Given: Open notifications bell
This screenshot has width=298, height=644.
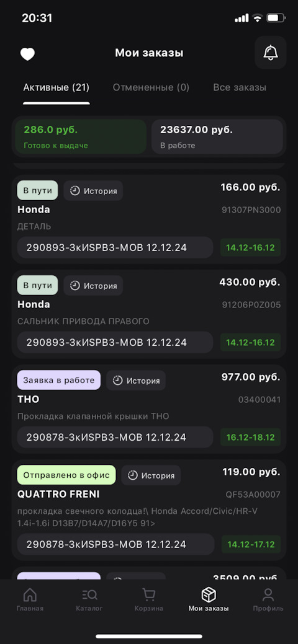Looking at the screenshot, I should point(271,53).
